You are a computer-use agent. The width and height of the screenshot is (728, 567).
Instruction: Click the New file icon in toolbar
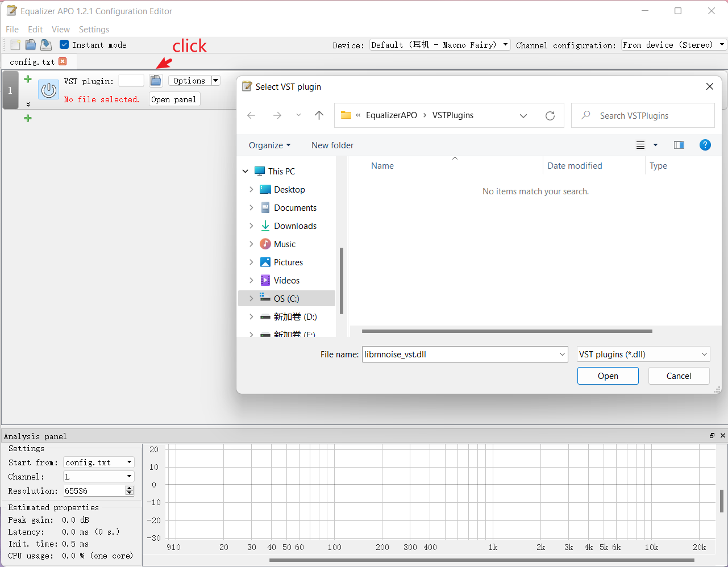pyautogui.click(x=15, y=45)
